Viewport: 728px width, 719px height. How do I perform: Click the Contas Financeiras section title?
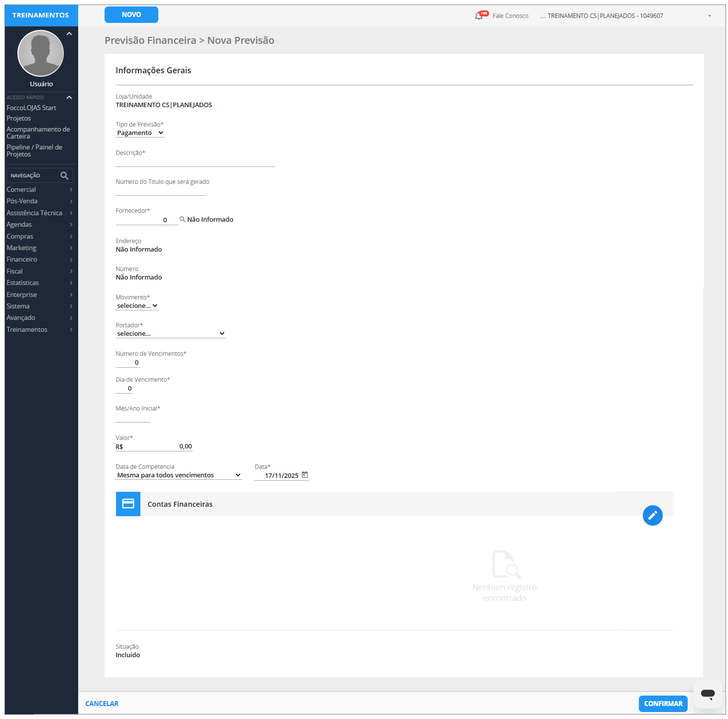(180, 504)
